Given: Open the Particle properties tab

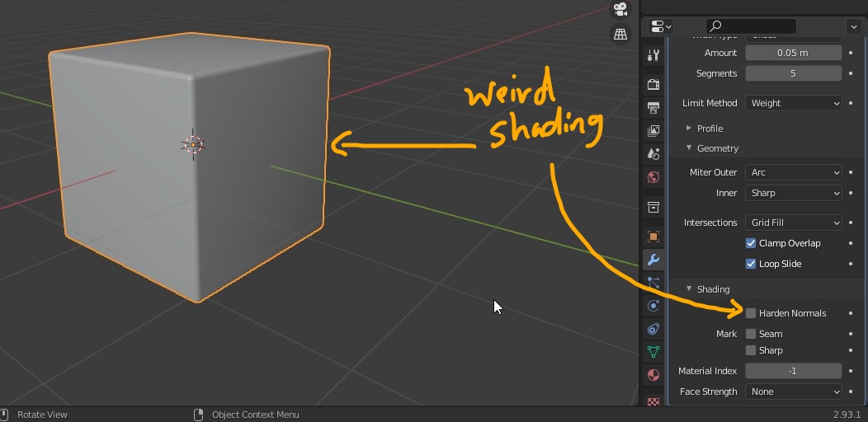Looking at the screenshot, I should coord(653,283).
